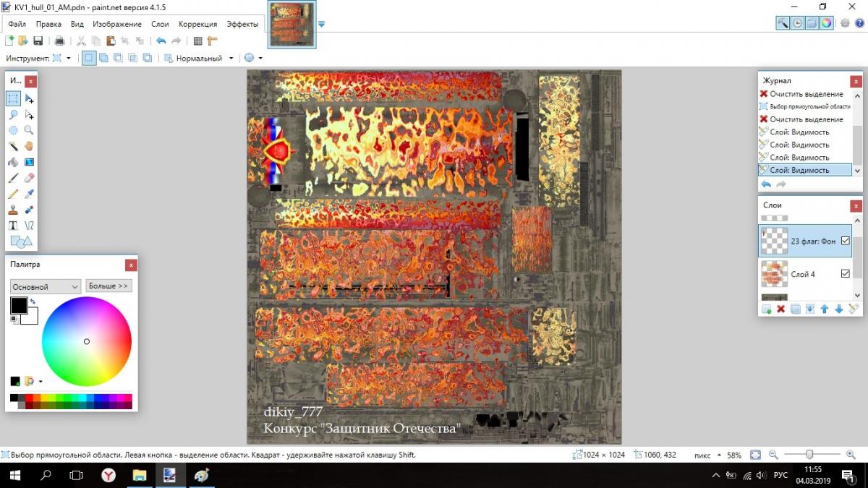The image size is (868, 488).
Task: Toggle Colors window button at top right
Action: 826,23
